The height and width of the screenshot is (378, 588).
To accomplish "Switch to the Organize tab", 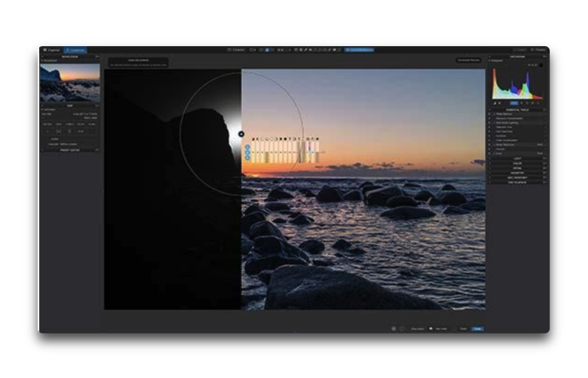I will point(51,50).
